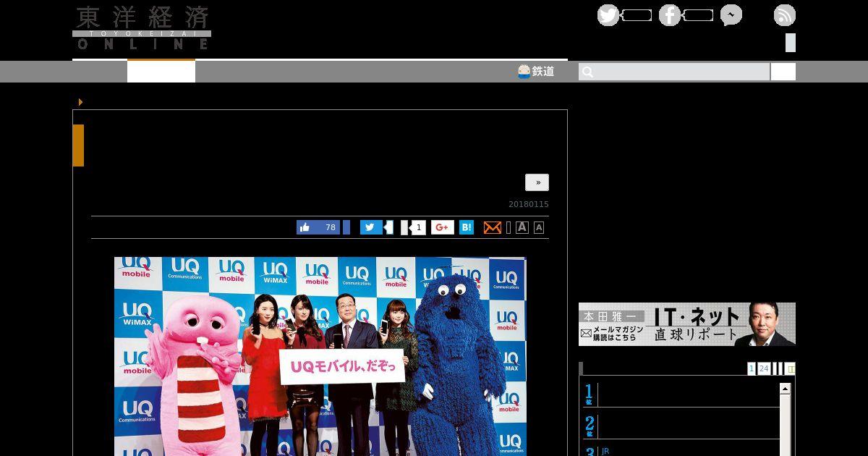Click the magnifier icon in search box
868x456 pixels.
tap(587, 72)
